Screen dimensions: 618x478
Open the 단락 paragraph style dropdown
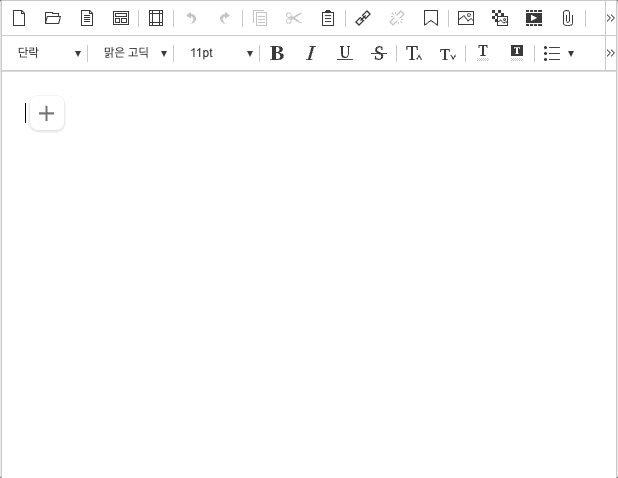coord(48,53)
